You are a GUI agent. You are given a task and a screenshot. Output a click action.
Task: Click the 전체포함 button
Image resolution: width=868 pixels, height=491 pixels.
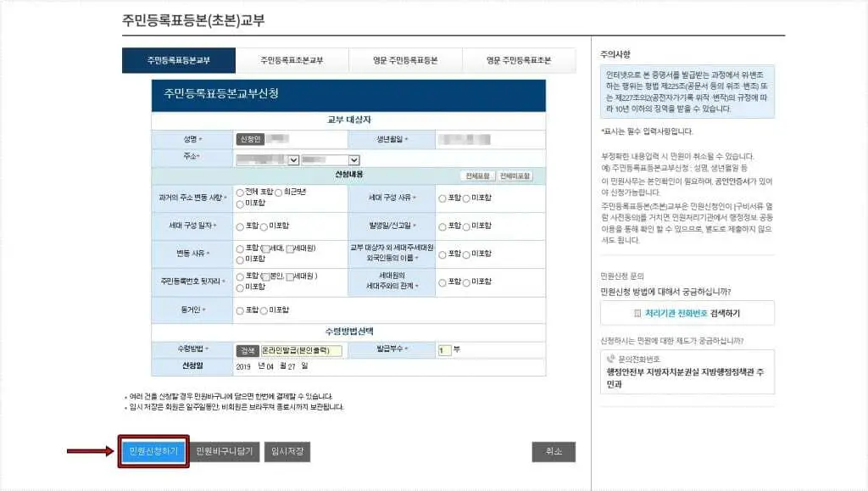(x=477, y=176)
